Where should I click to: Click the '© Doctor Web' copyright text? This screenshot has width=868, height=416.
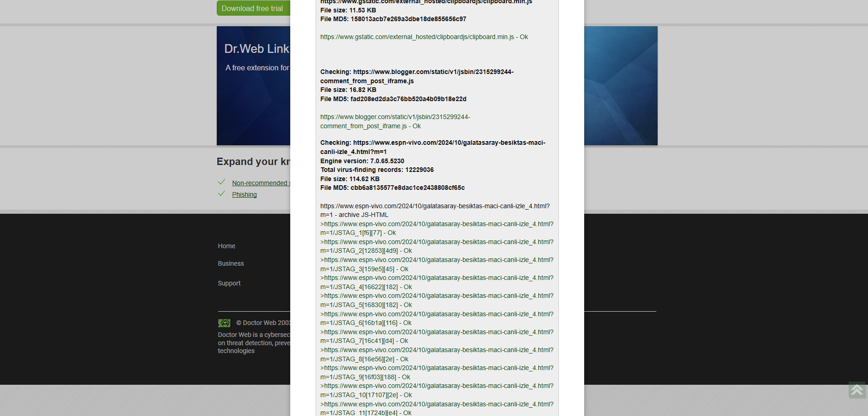click(x=263, y=323)
